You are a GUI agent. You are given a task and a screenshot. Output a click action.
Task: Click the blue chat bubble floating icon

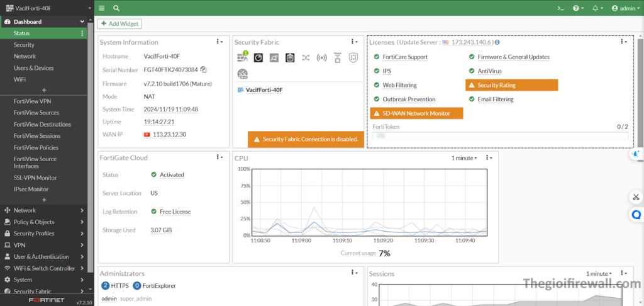coord(636,214)
